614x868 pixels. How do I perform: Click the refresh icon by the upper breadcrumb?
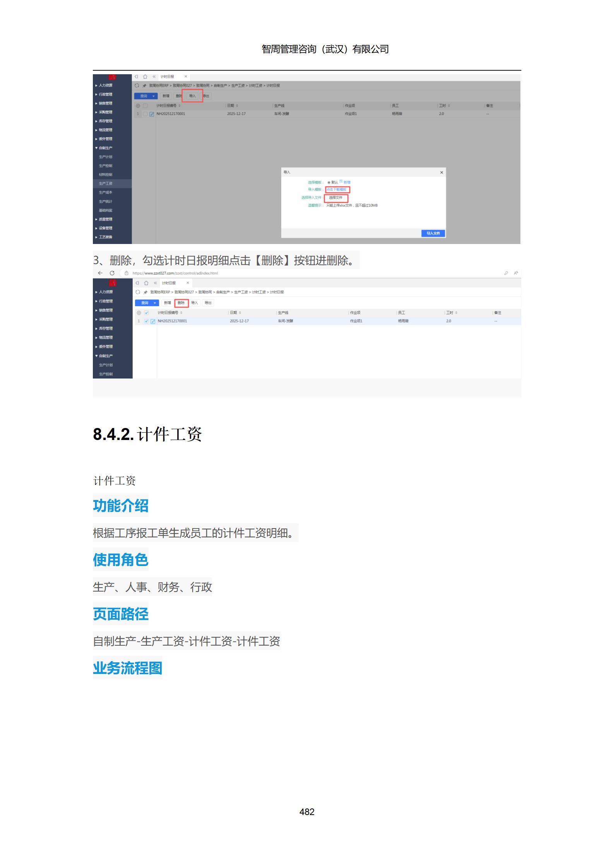pos(137,85)
